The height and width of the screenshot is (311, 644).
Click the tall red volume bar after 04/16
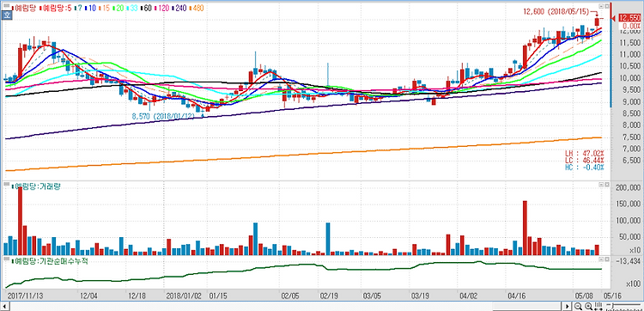(x=525, y=228)
